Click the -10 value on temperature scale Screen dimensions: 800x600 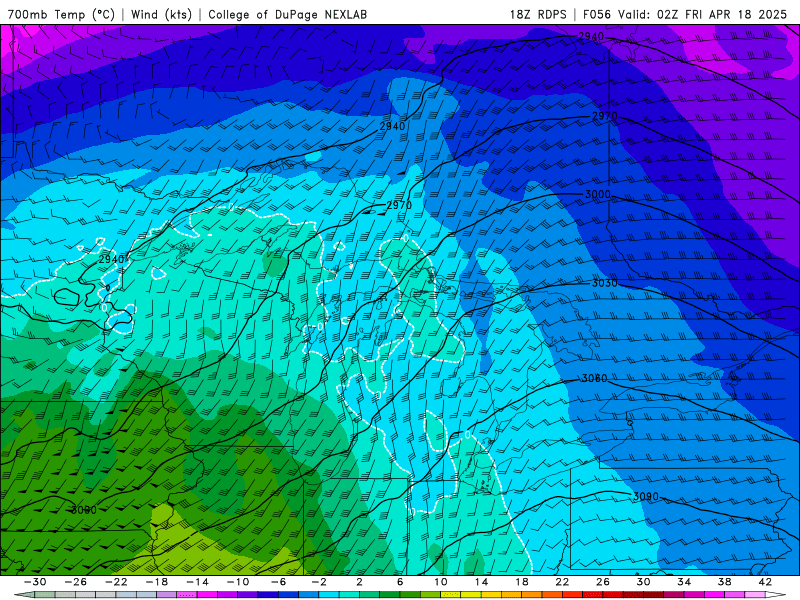coord(238,582)
